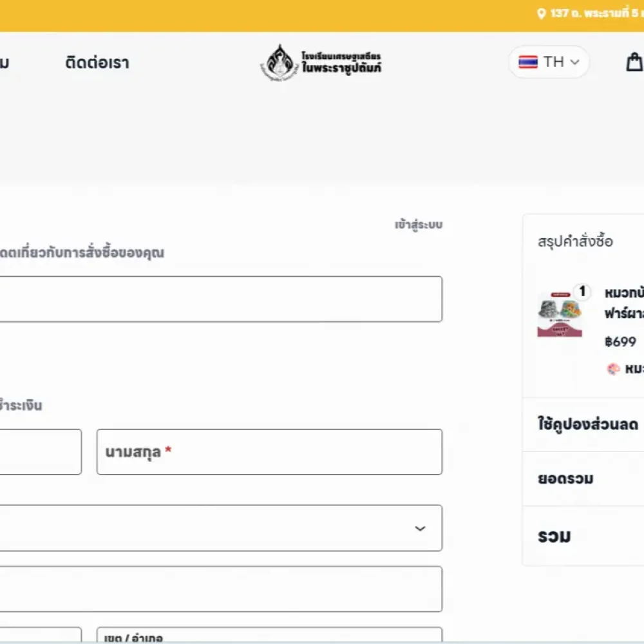The width and height of the screenshot is (644, 644).
Task: Click the location pin icon in yellow bar
Action: click(542, 14)
